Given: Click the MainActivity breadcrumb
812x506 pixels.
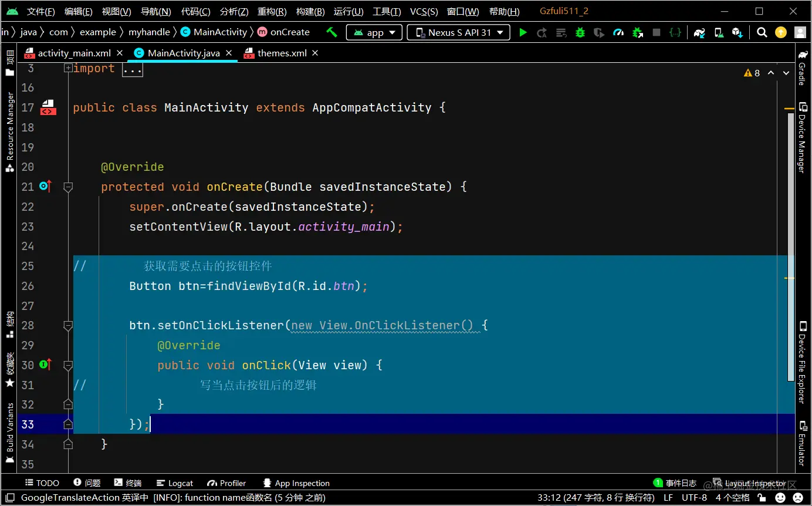Looking at the screenshot, I should click(214, 32).
